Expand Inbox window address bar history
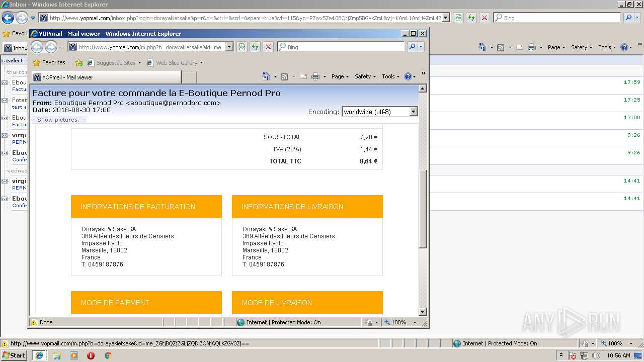Viewport: 644px width, 362px height. 446,18
